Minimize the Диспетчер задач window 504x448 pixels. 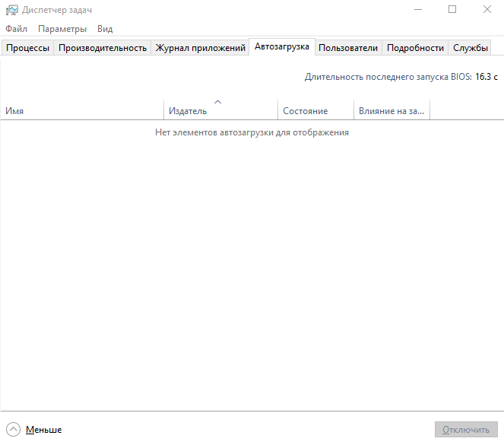(x=418, y=10)
